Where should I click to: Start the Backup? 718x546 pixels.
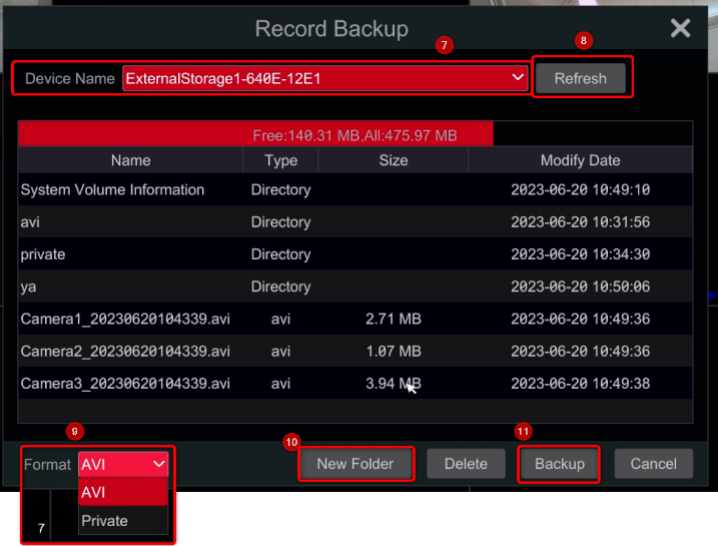[559, 464]
